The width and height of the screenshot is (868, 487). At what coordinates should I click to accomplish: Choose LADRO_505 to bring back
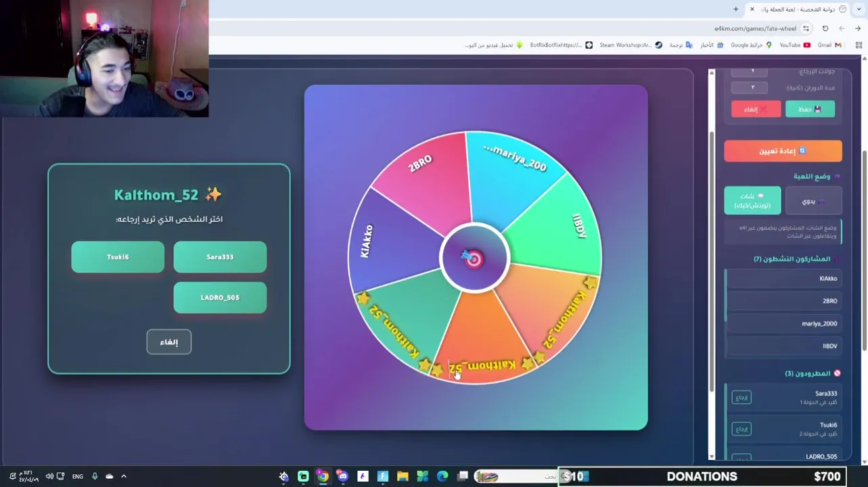(220, 298)
